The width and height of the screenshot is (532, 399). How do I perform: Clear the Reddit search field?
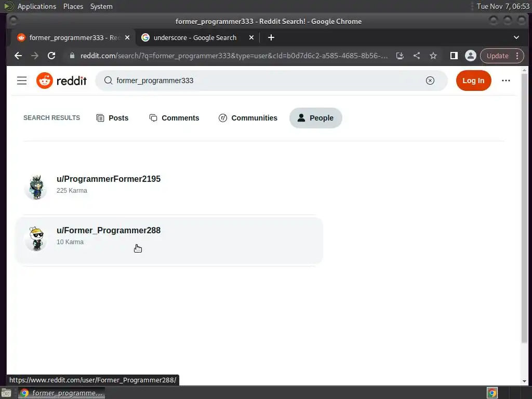point(430,81)
